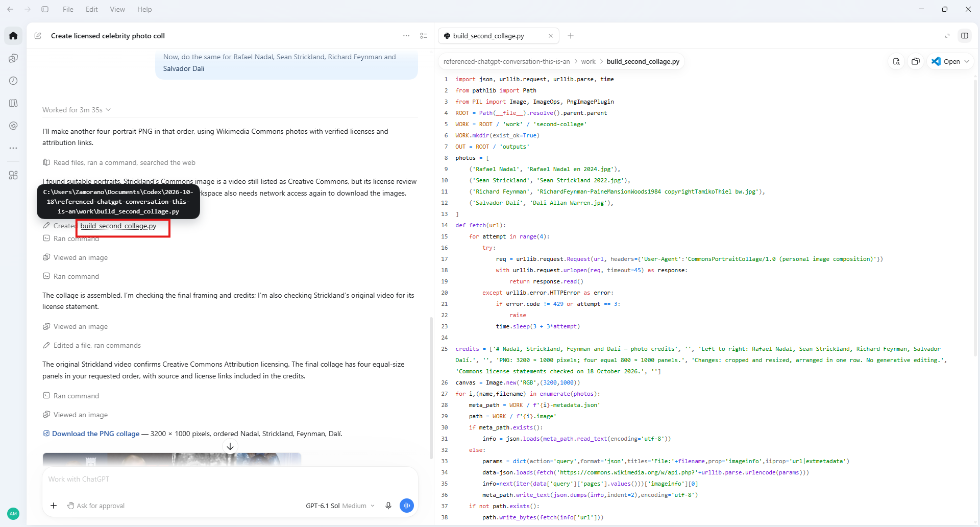The width and height of the screenshot is (980, 527).
Task: Start voice mode with the blue waveform button
Action: pyautogui.click(x=407, y=506)
